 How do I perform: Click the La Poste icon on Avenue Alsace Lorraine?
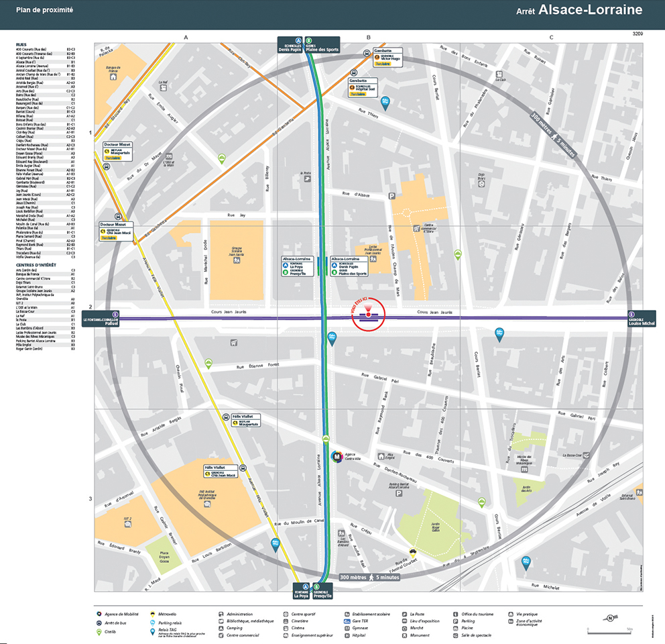(308, 178)
